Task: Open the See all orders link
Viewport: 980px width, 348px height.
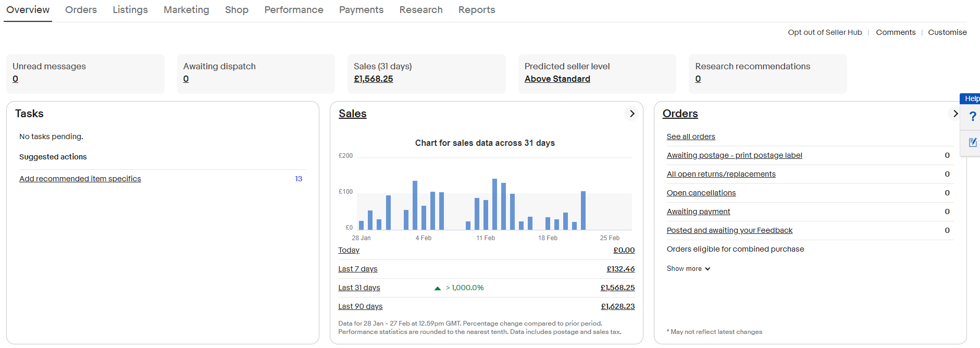Action: click(x=690, y=136)
